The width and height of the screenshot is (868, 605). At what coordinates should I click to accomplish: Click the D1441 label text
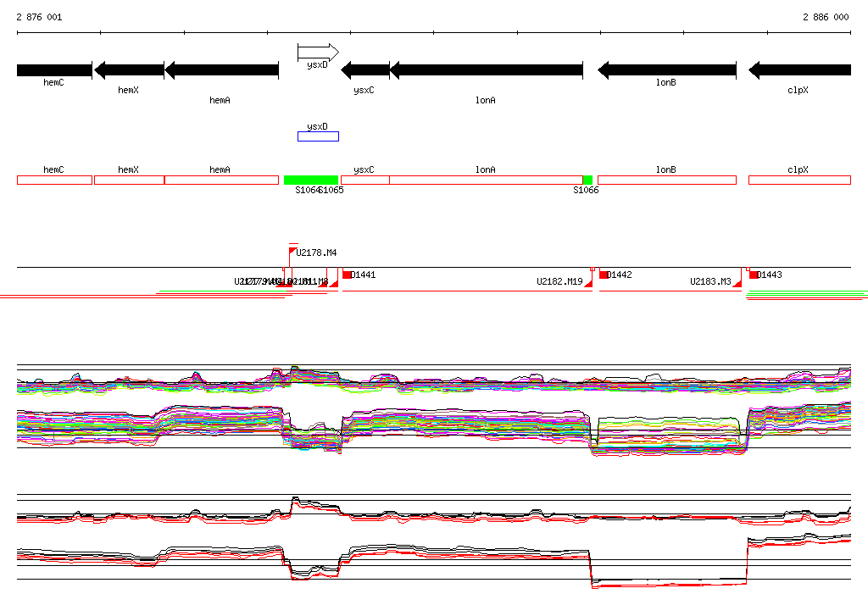tap(363, 275)
